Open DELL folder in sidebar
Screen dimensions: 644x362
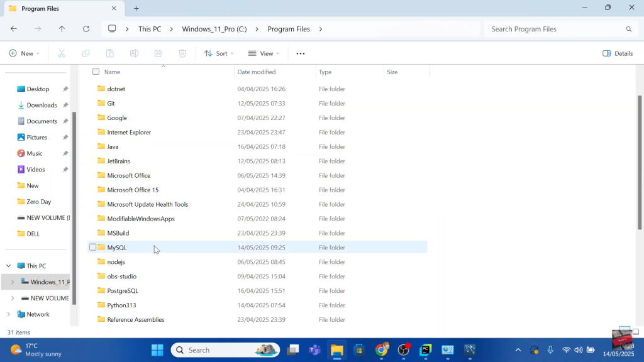coord(33,234)
